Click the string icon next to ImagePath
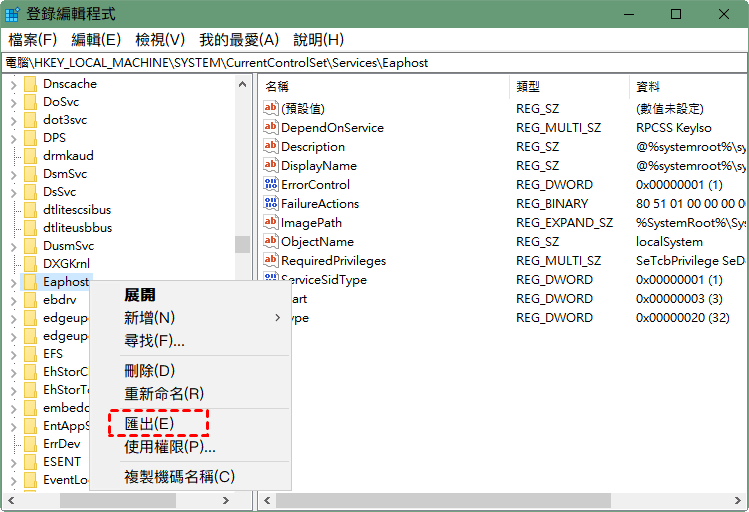This screenshot has width=749, height=512. pyautogui.click(x=271, y=222)
